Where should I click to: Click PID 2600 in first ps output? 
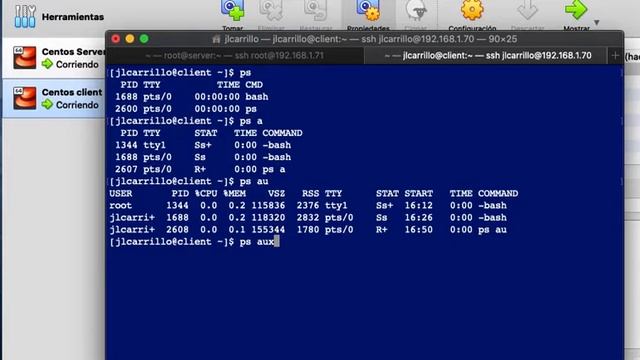(126, 109)
